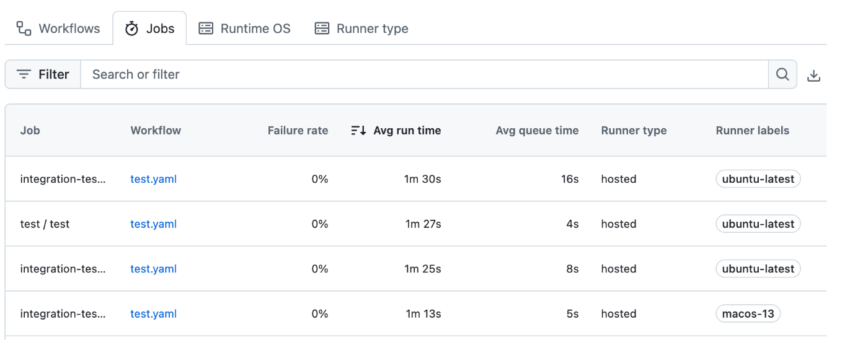Sort by the Avg queue time column header
The height and width of the screenshot is (340, 868).
pos(537,130)
